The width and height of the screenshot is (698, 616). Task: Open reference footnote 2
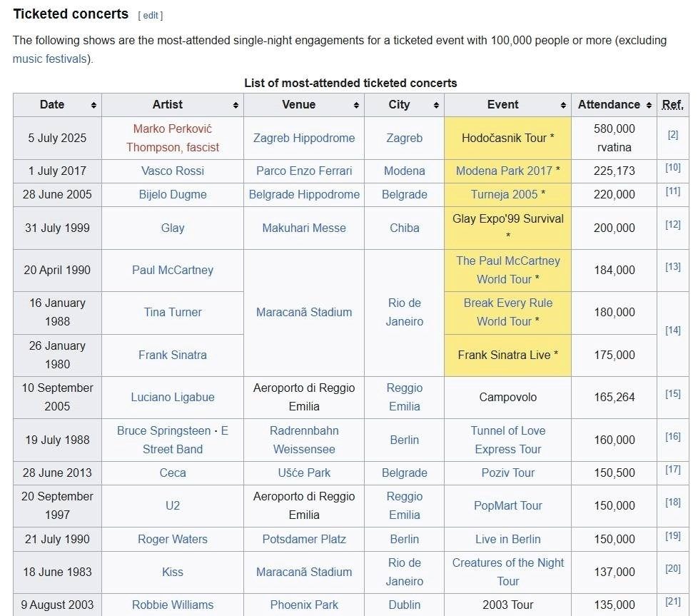(x=672, y=134)
